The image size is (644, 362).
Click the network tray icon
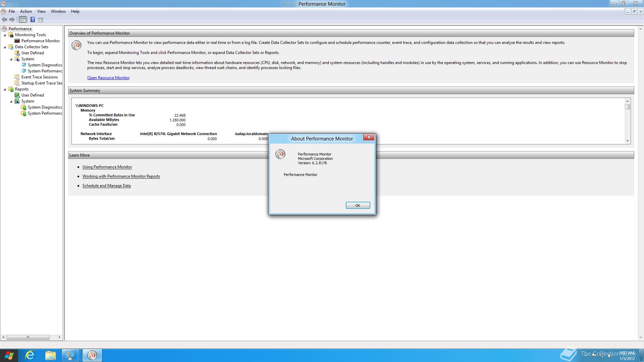pos(602,356)
